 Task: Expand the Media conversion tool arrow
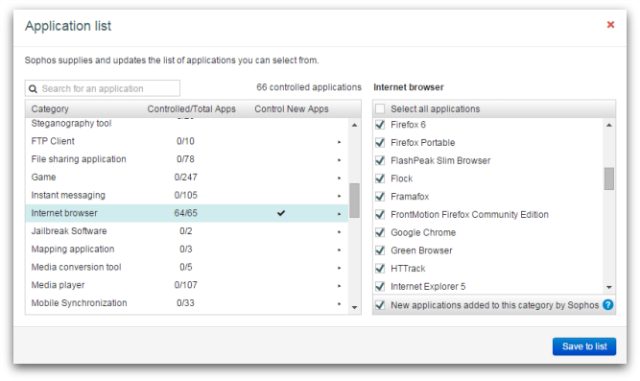pos(339,267)
